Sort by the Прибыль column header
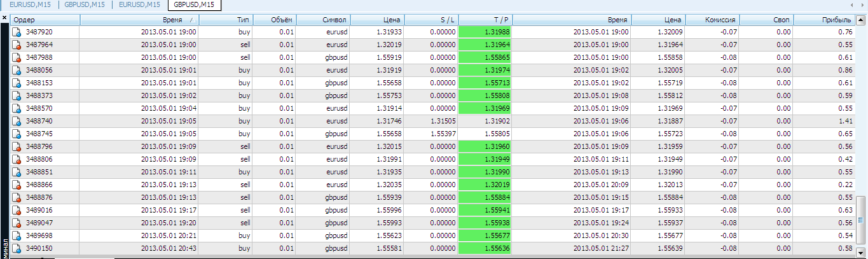This screenshot has height=259, width=868. click(825, 20)
